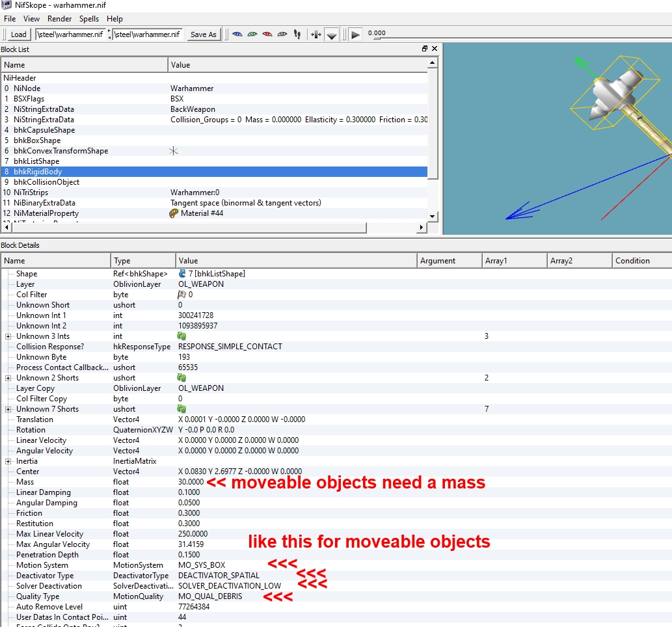Viewport: 672px width, 627px height.
Task: Select the 0 NiNode block
Action: click(214, 88)
